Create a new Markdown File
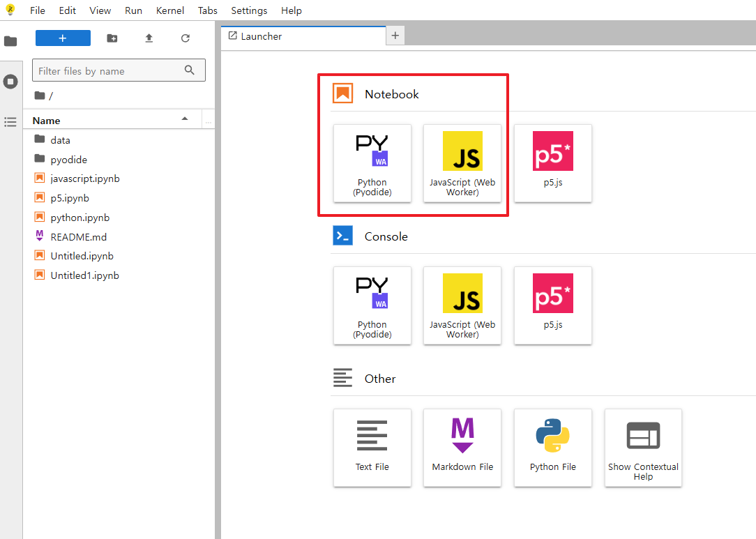Screen dimensions: 756x539 click(462, 448)
